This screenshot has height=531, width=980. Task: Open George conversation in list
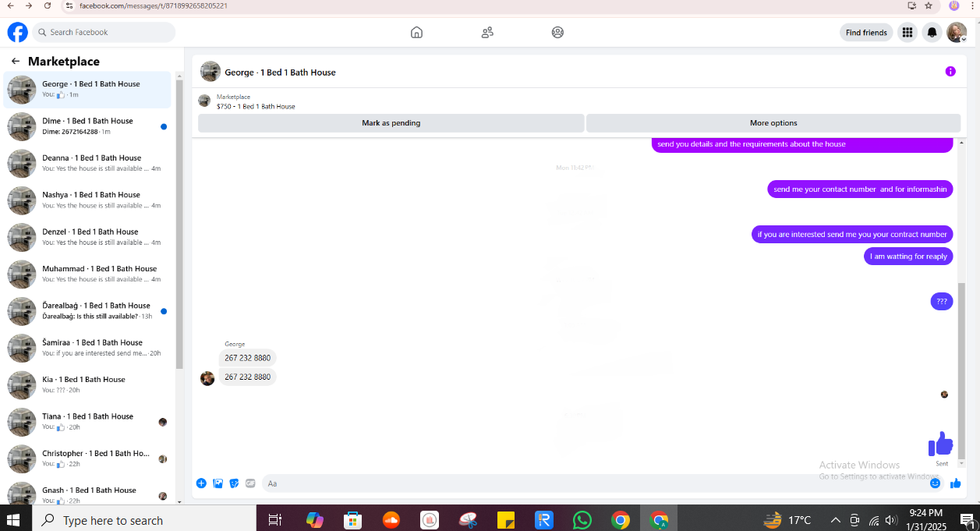point(87,90)
